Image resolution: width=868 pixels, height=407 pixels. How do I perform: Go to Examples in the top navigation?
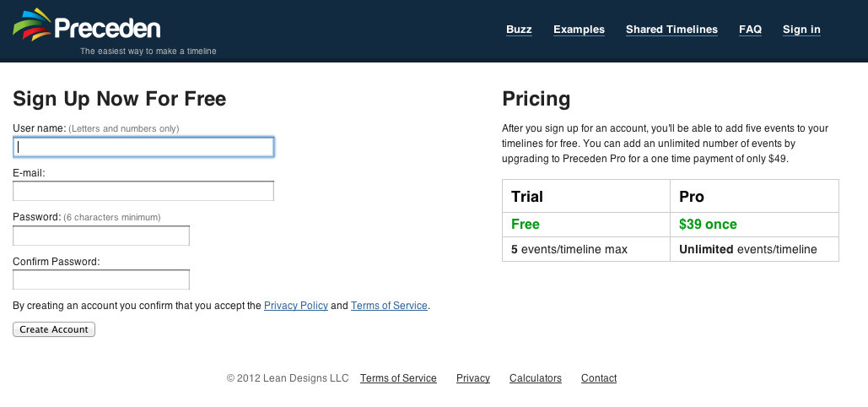click(579, 30)
